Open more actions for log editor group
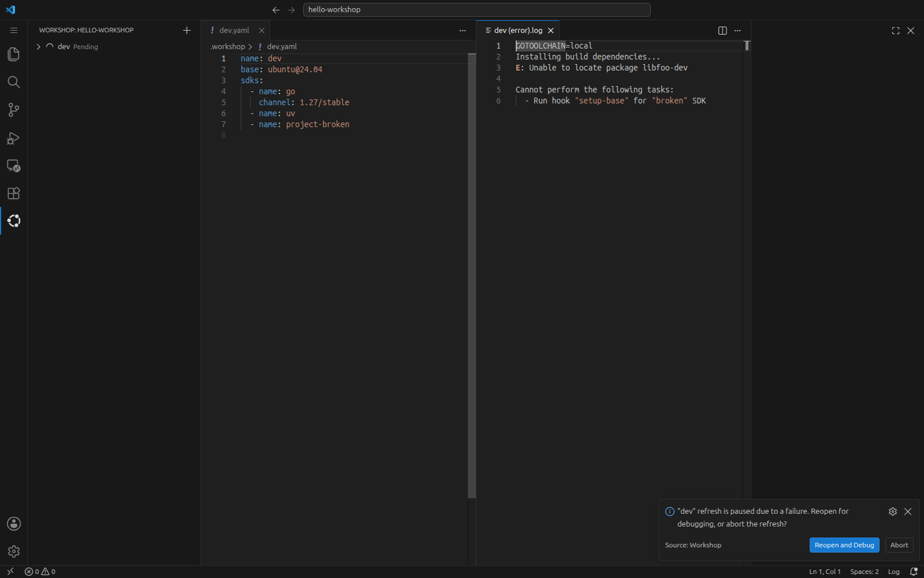Viewport: 924px width, 578px height. (737, 31)
